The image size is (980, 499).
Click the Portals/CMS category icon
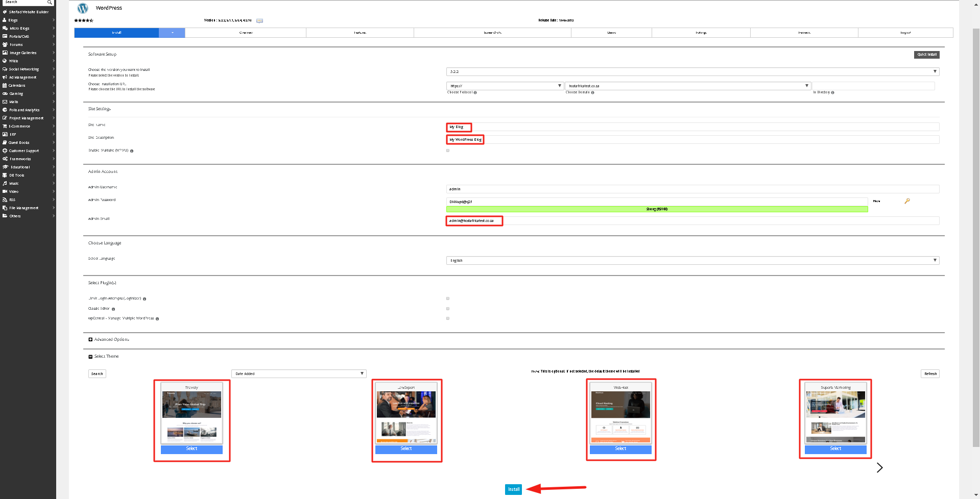[x=5, y=36]
